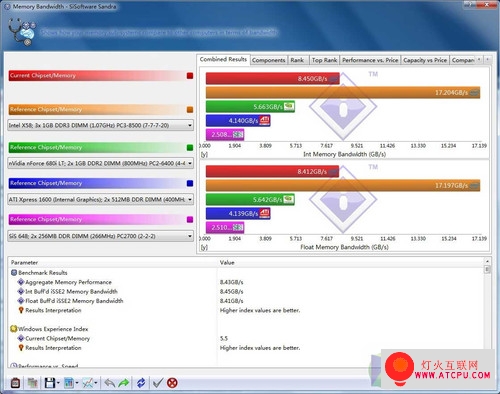
Task: Click the save floppy disk icon
Action: 50,383
